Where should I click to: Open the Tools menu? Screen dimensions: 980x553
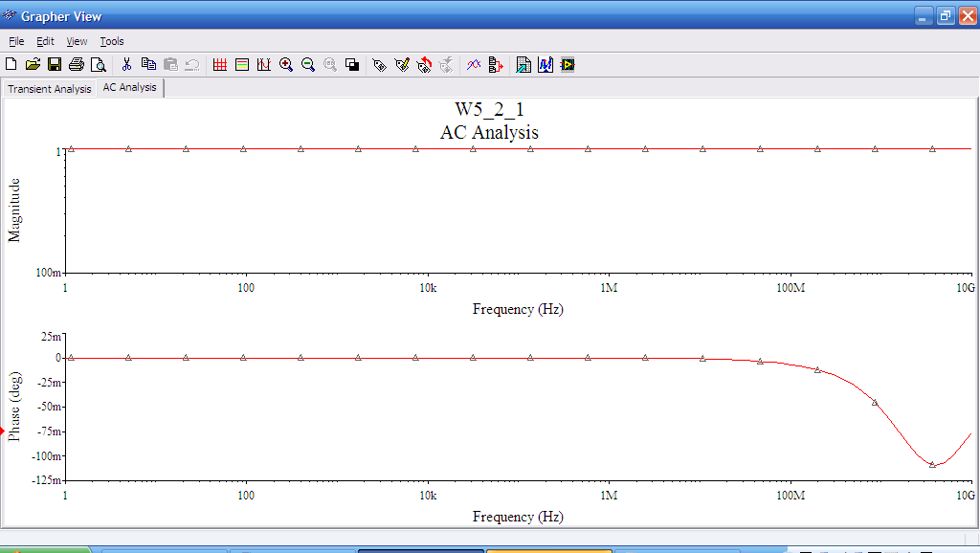coord(112,41)
